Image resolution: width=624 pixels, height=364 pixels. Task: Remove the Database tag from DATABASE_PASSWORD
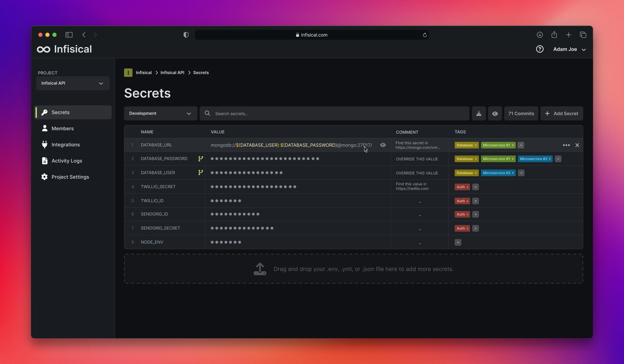pyautogui.click(x=476, y=159)
